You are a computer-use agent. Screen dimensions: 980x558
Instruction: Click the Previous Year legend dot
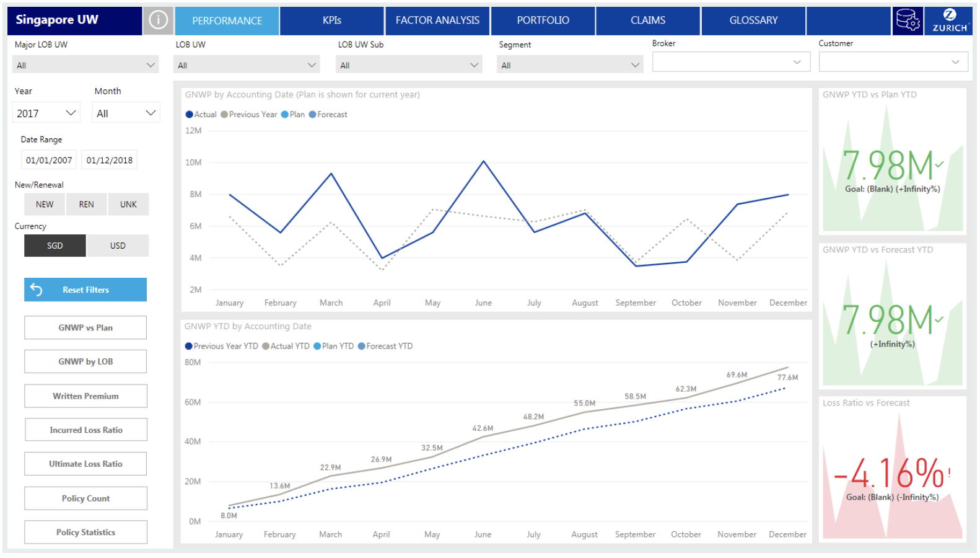[x=224, y=115]
